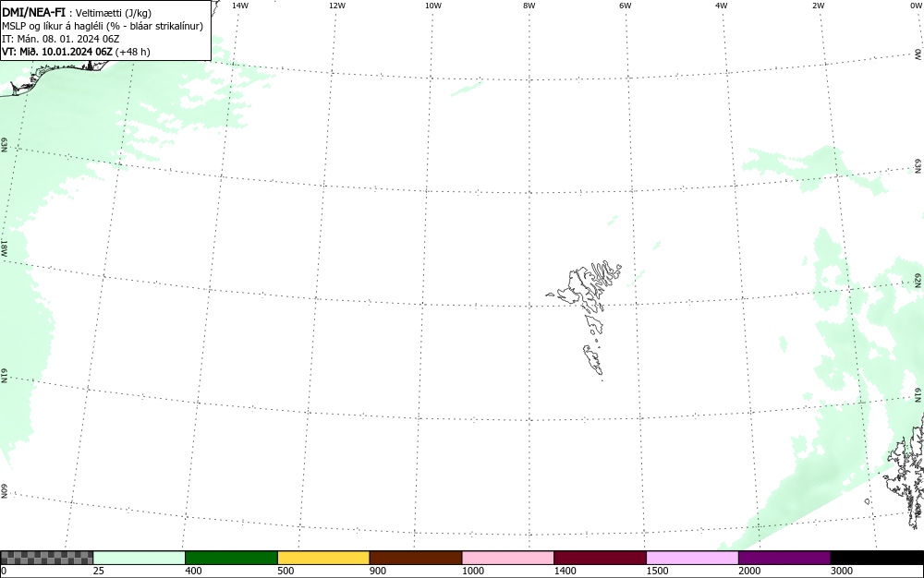Click the "60N" latitude label
924x578 pixels.
pyautogui.click(x=4, y=491)
